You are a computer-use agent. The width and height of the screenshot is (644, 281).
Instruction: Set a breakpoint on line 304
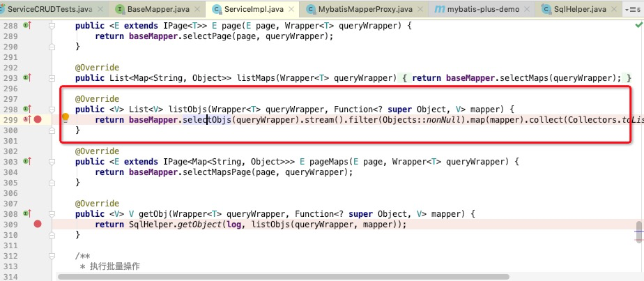(x=38, y=172)
